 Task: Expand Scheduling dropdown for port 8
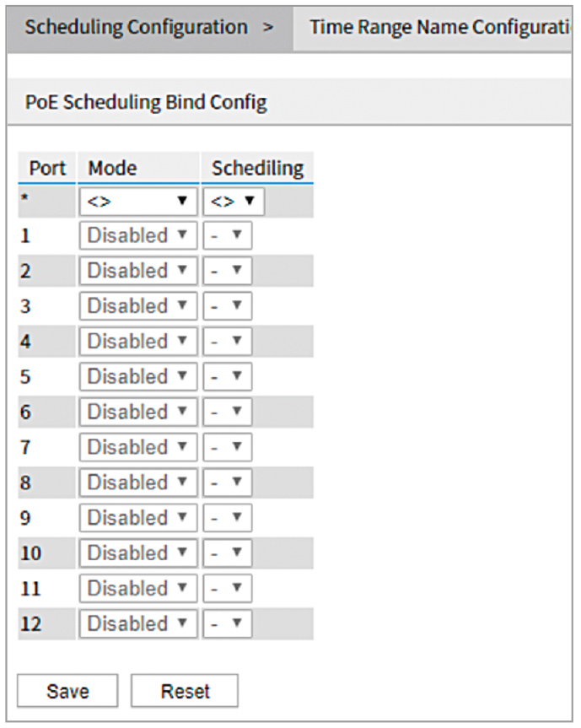pyautogui.click(x=227, y=483)
